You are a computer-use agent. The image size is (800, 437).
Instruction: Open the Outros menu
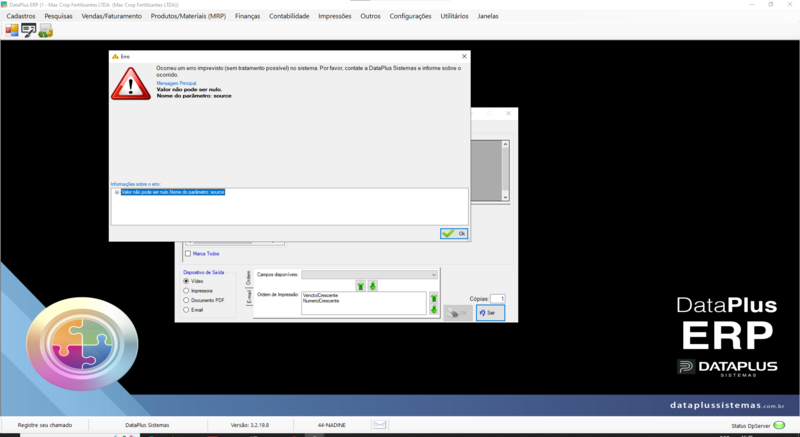370,16
